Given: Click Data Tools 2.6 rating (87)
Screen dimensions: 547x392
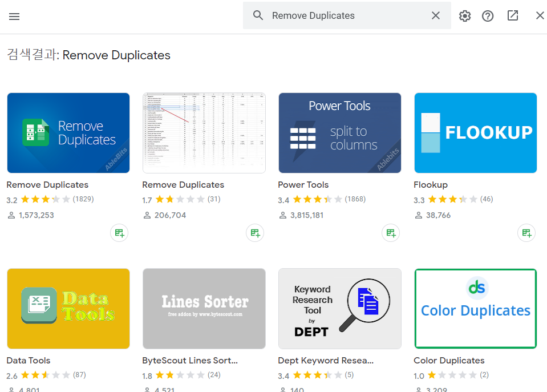Looking at the screenshot, I should pos(46,375).
